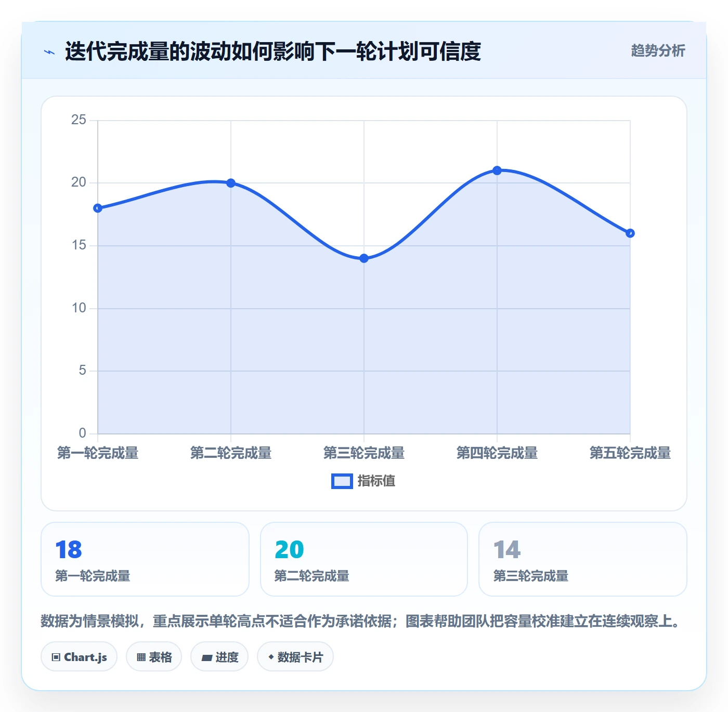Click the y-axis value 25
The width and height of the screenshot is (728, 712).
(x=79, y=120)
